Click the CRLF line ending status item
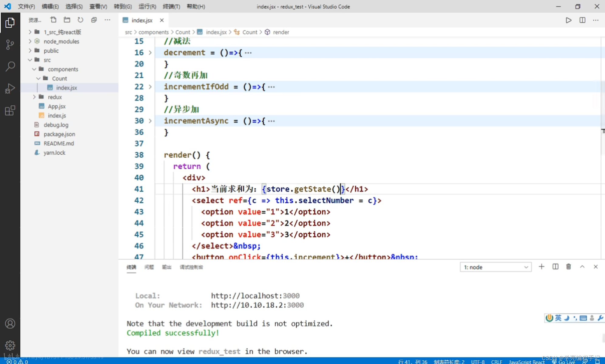605x364 pixels. [497, 362]
